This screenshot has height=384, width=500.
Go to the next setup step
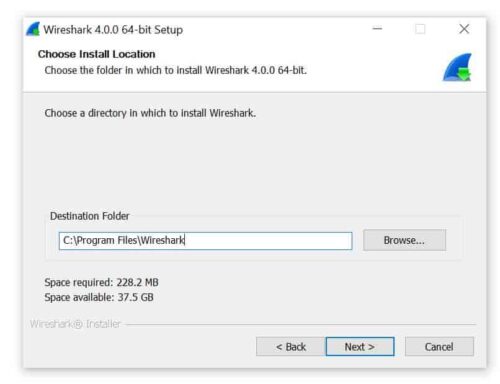(360, 347)
